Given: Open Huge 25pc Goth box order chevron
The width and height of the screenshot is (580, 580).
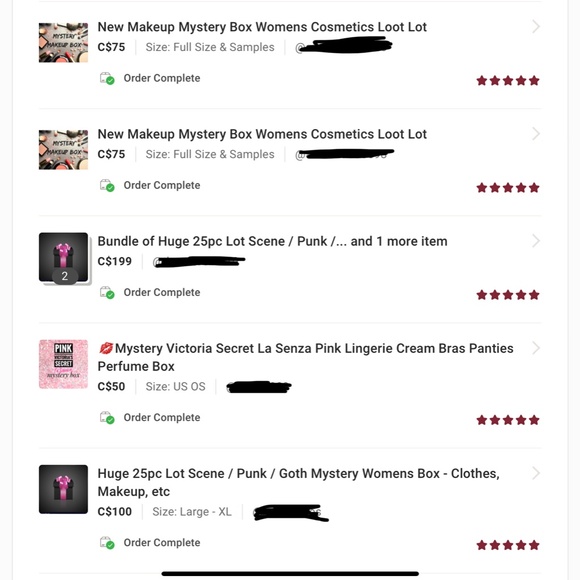Looking at the screenshot, I should [x=536, y=473].
